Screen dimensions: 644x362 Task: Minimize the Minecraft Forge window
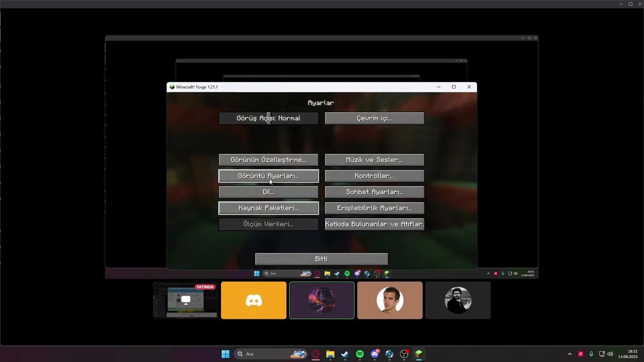coord(439,87)
